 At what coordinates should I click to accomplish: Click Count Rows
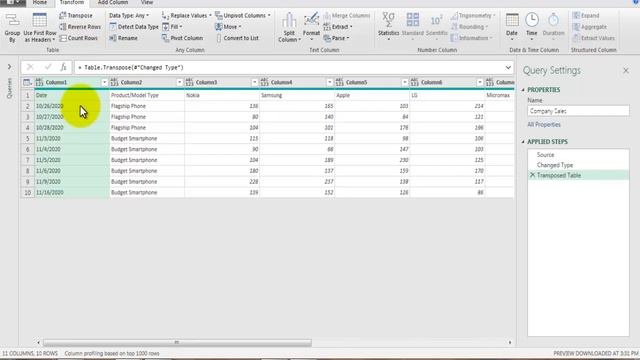(79, 38)
